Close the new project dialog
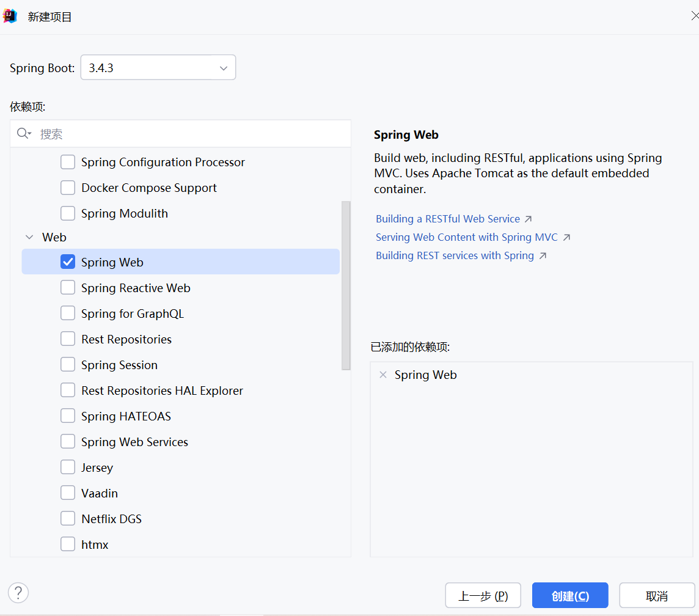699x616 pixels. 694,16
